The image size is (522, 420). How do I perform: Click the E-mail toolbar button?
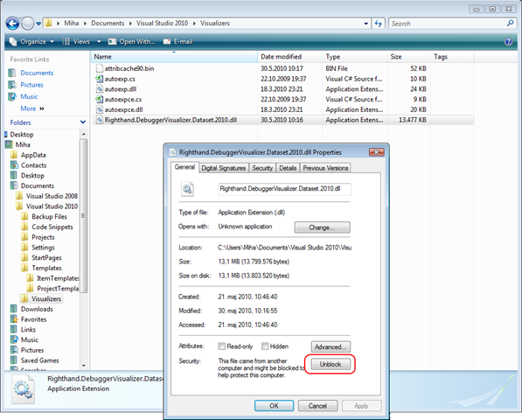click(x=178, y=42)
